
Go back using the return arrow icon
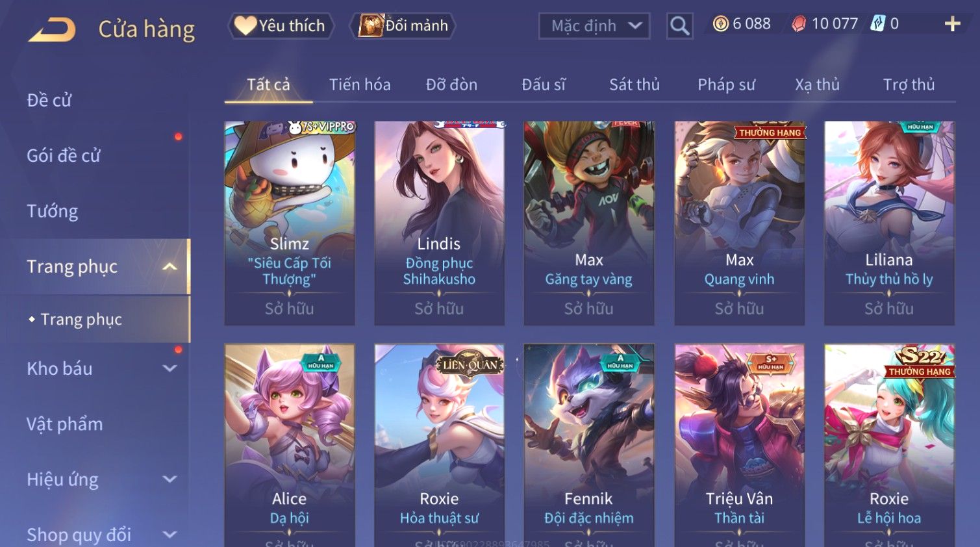52,30
